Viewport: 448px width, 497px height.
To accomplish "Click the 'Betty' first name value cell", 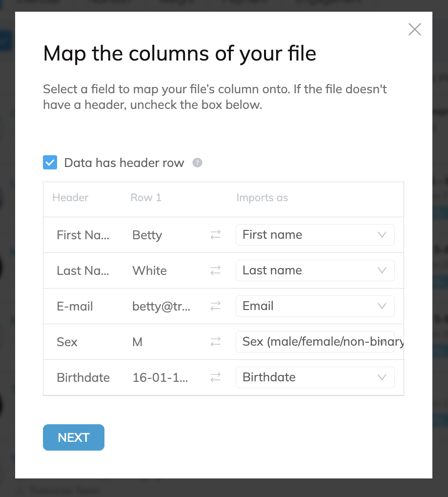I will pos(146,235).
